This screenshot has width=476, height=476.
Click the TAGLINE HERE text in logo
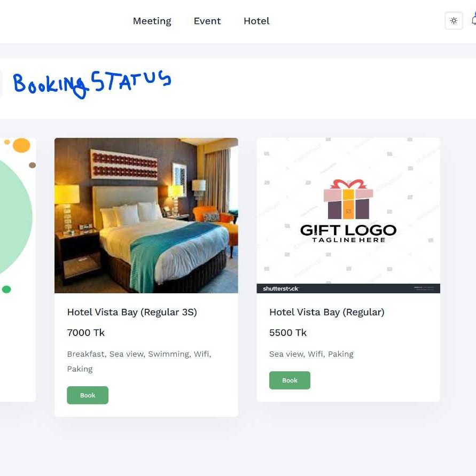[348, 240]
